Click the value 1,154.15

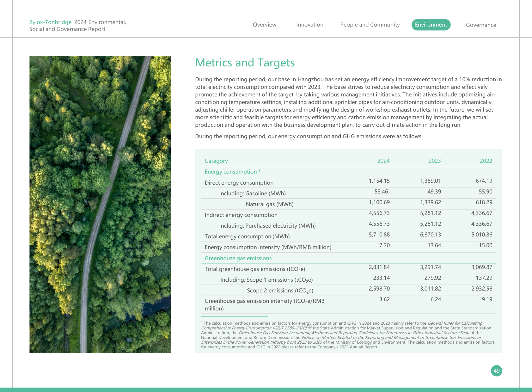click(379, 181)
